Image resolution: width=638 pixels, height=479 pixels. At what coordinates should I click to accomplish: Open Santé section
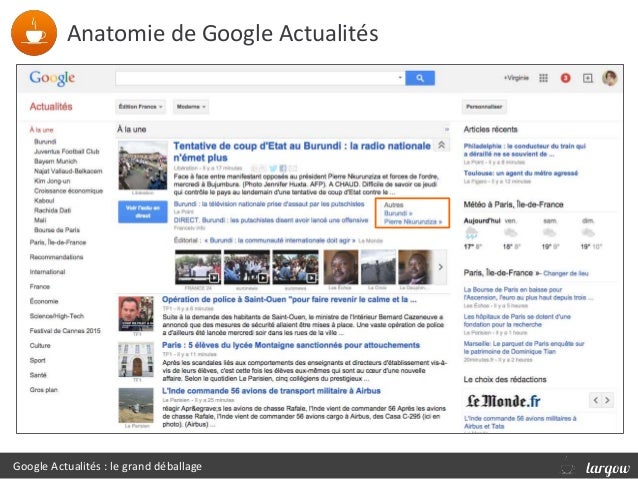pyautogui.click(x=38, y=375)
